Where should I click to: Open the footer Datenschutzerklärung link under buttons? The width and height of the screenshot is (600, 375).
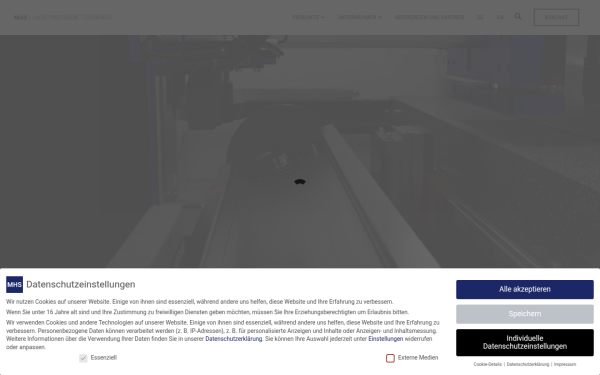tap(528, 364)
